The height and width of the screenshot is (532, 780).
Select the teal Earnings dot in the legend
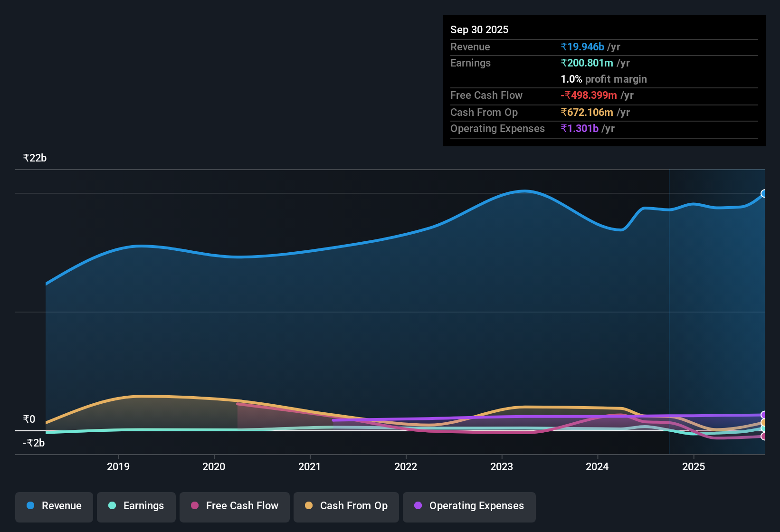click(x=112, y=506)
